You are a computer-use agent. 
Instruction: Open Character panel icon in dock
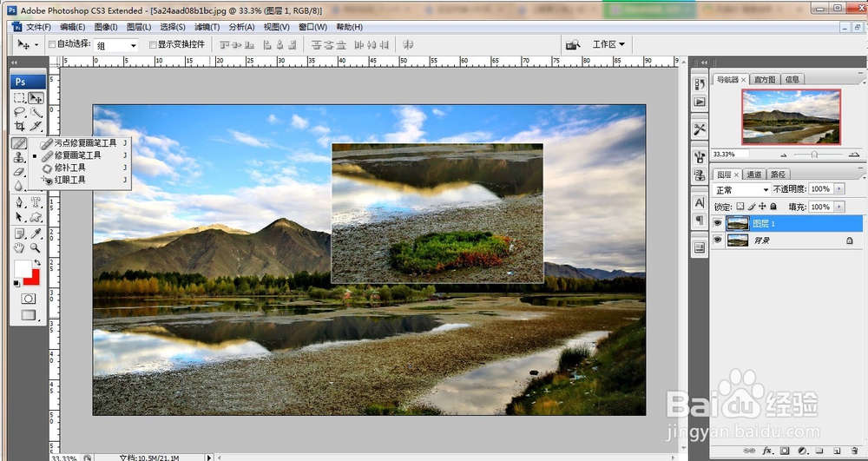(x=699, y=202)
